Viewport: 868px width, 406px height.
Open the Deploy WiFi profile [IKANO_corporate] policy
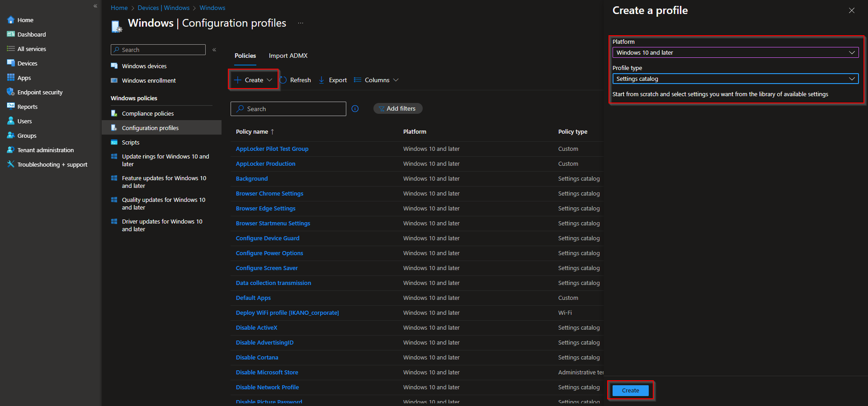(288, 313)
